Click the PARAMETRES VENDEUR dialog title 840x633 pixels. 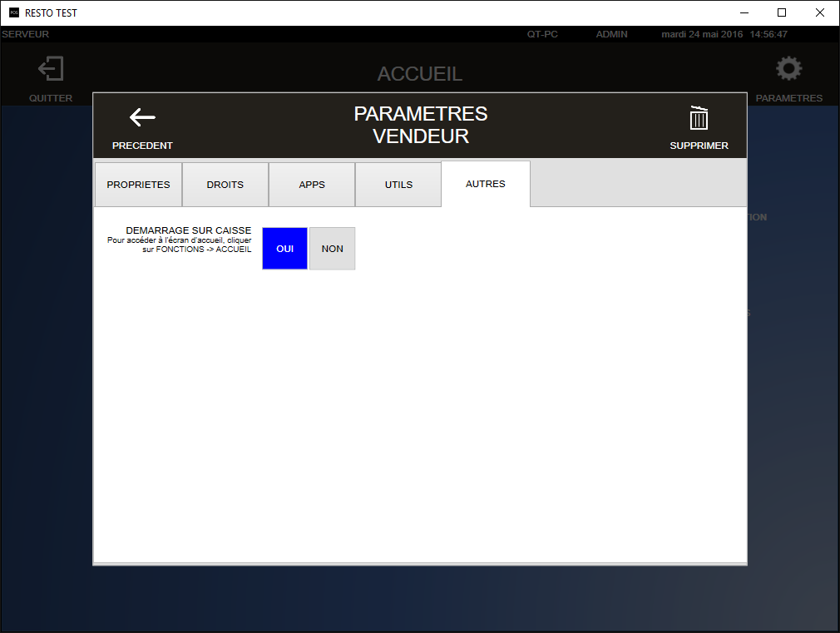tap(421, 125)
